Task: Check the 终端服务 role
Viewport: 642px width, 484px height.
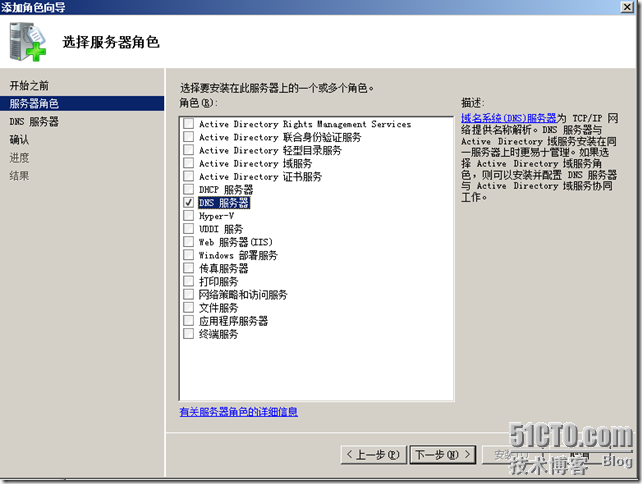Action: (188, 333)
